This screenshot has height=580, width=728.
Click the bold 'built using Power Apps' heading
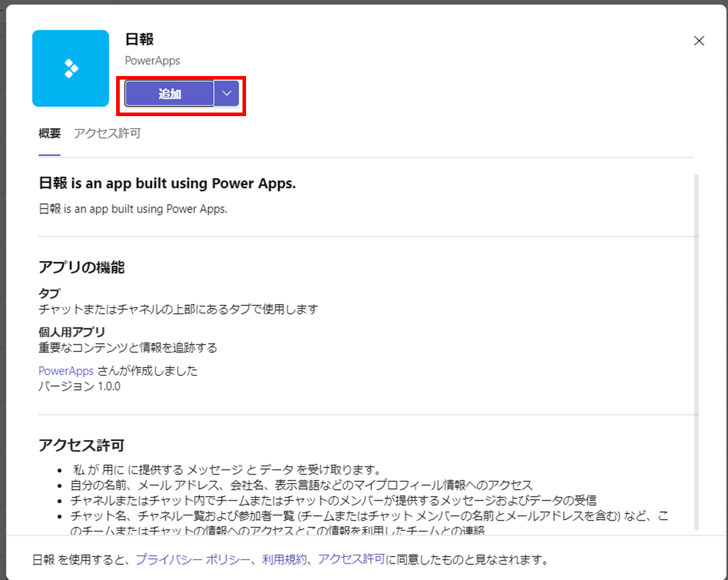167,184
